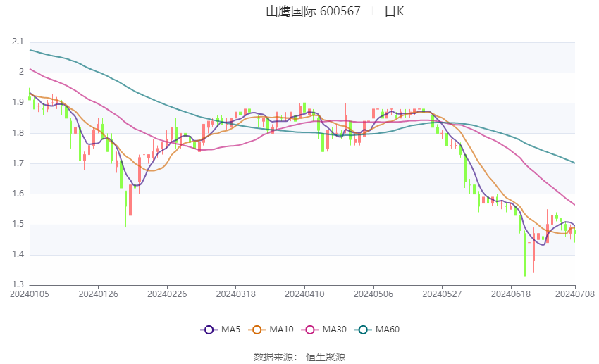
Task: Select the 20240105 date axis label
Action: 30,294
